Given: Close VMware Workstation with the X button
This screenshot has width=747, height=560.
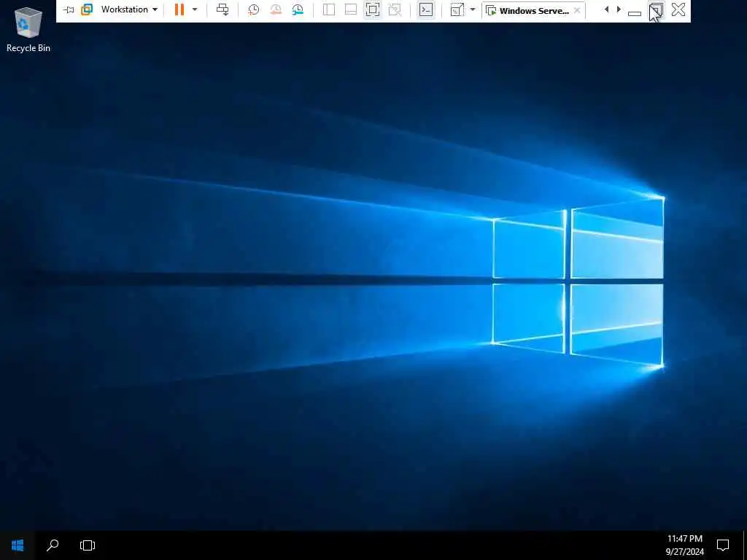Looking at the screenshot, I should coord(678,9).
